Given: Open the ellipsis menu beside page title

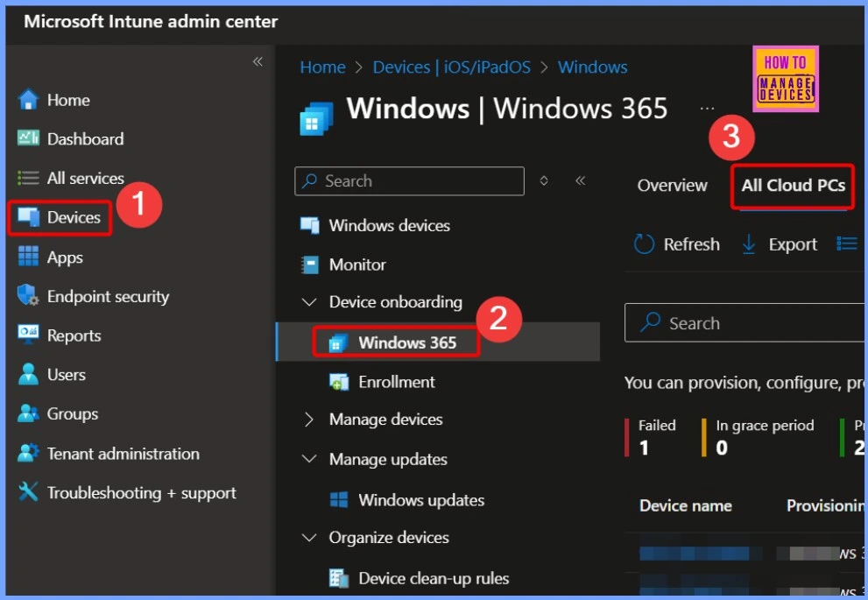Looking at the screenshot, I should pos(707,109).
